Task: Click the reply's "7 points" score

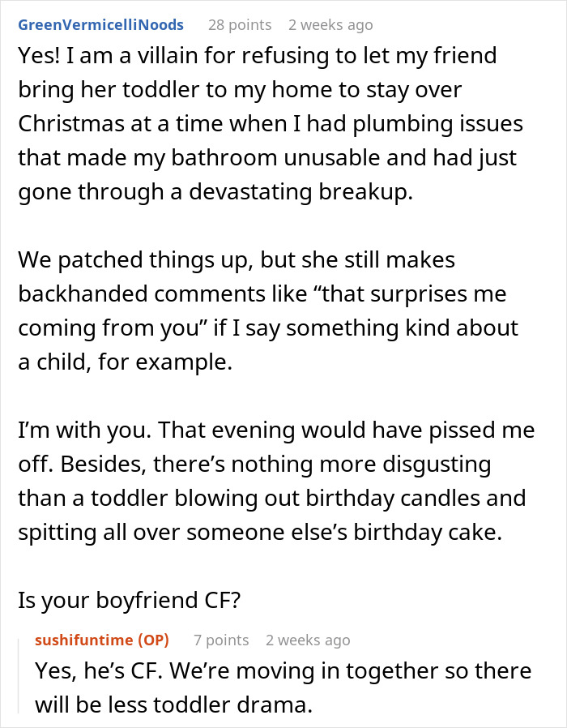Action: (221, 640)
